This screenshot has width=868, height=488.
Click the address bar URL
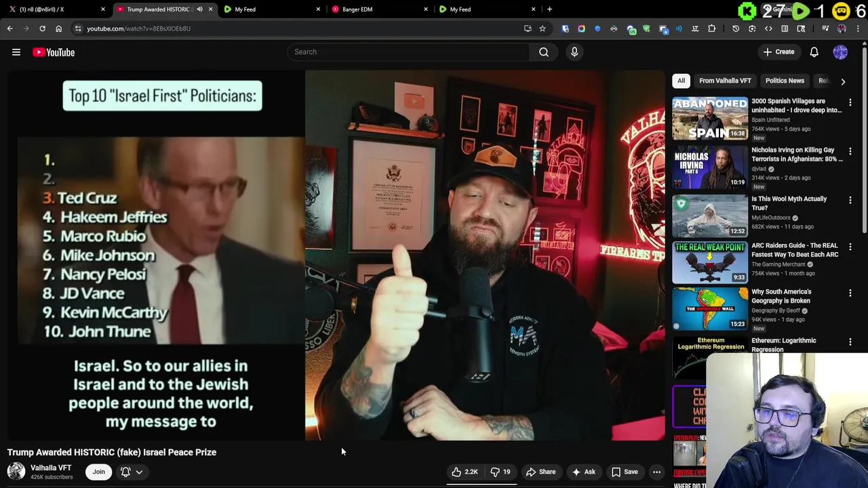pos(138,28)
